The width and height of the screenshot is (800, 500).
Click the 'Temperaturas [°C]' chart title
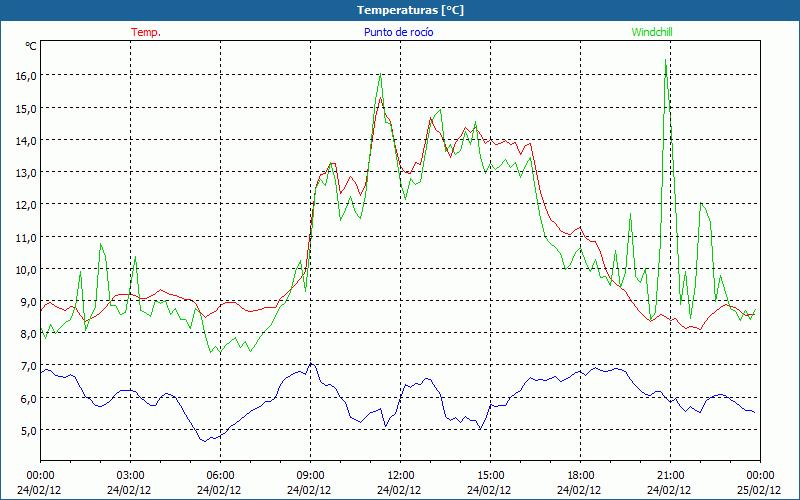pyautogui.click(x=410, y=10)
